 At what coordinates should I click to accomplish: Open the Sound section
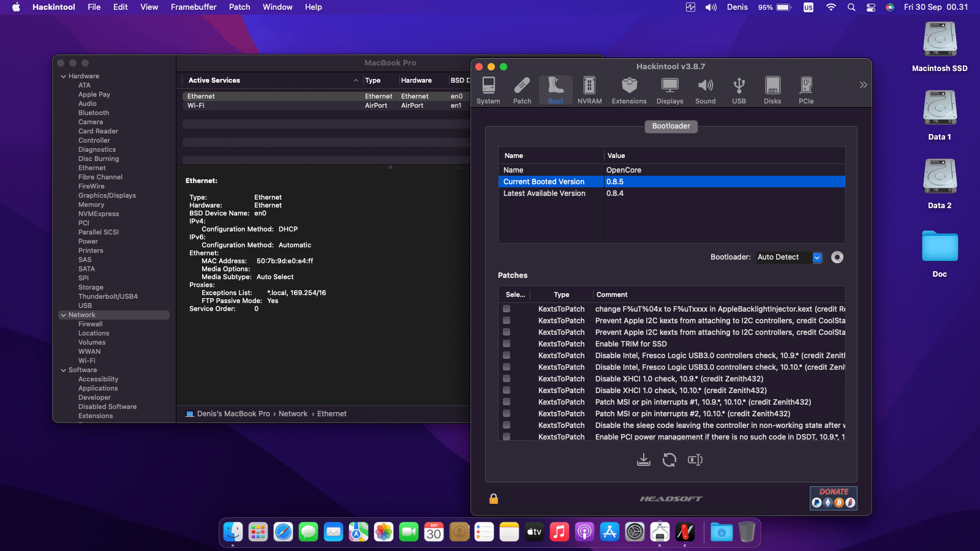(705, 91)
